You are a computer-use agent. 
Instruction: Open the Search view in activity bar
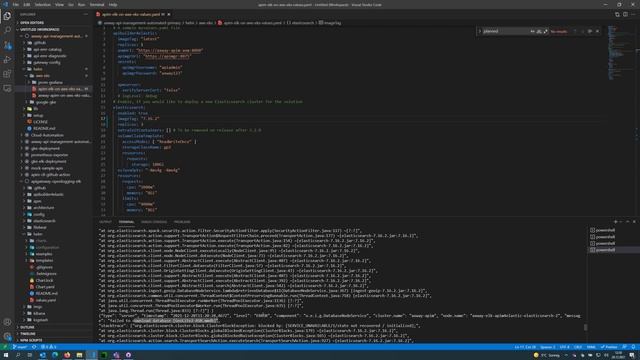coord(7,30)
